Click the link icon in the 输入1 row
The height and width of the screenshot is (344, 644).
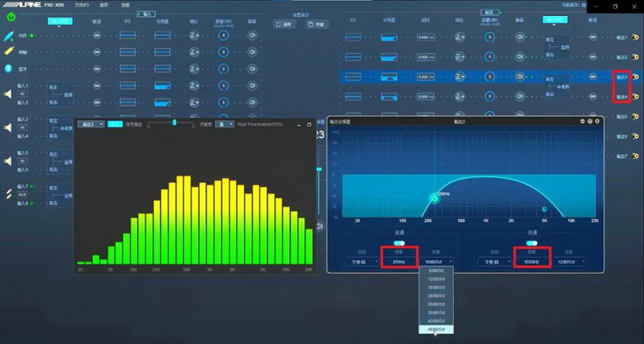coord(97,85)
